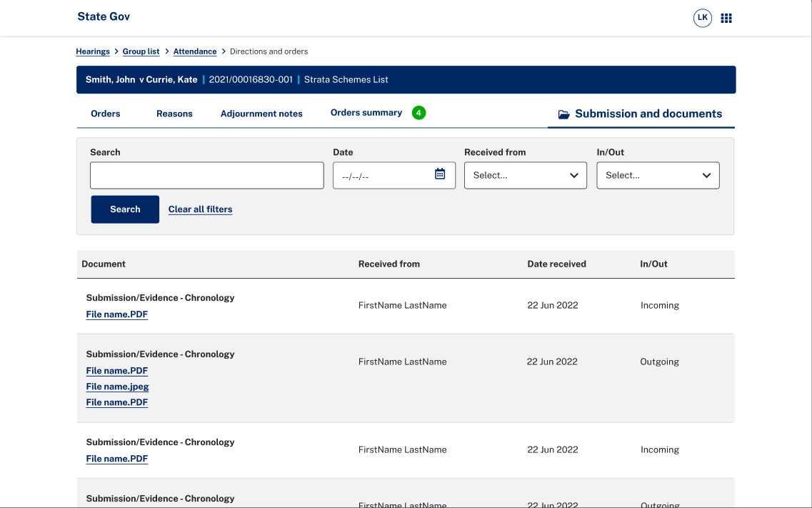Click the State Gov logo

[104, 16]
